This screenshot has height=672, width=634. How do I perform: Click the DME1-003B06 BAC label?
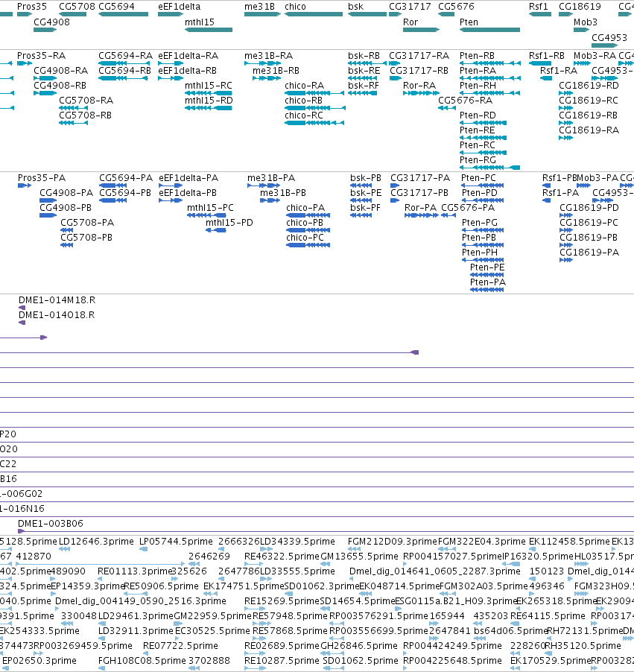point(50,524)
